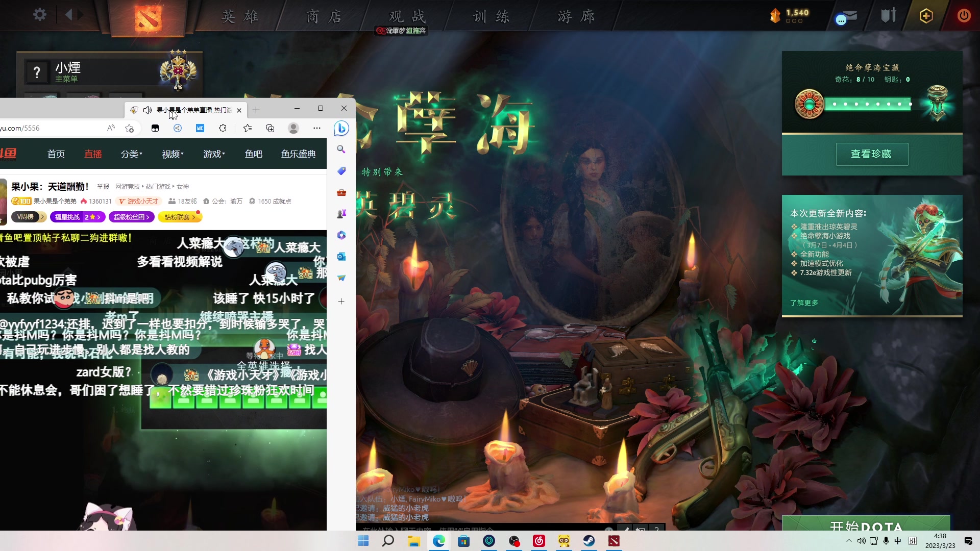980x551 pixels.
Task: Go to 首页 on Douyu nav
Action: 56,154
